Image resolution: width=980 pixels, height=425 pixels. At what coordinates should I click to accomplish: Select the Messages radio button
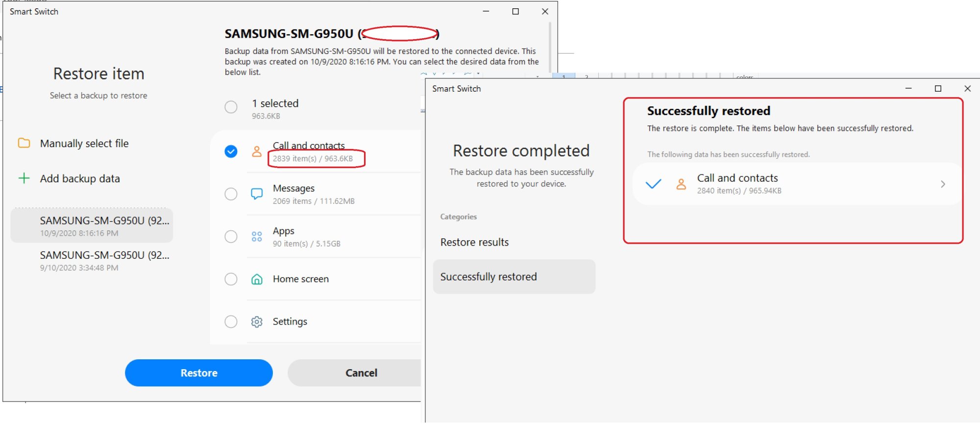(231, 194)
